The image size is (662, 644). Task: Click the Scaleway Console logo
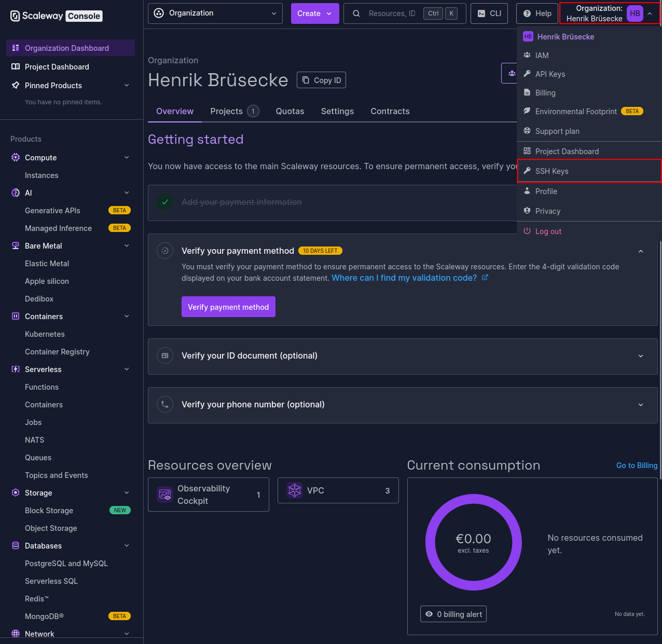click(x=57, y=16)
